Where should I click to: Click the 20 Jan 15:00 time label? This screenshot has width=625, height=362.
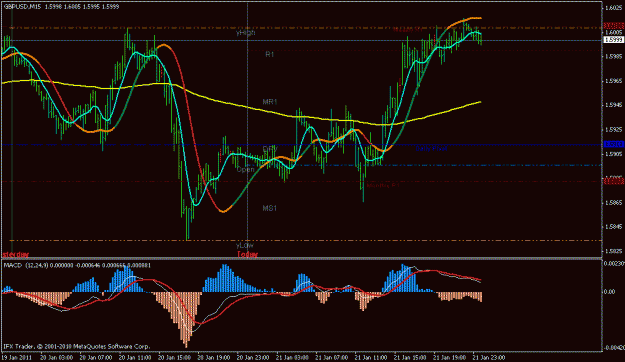click(174, 357)
